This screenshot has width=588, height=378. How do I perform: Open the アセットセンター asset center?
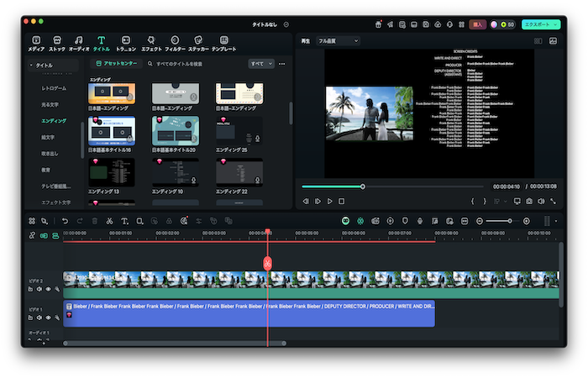coord(116,64)
